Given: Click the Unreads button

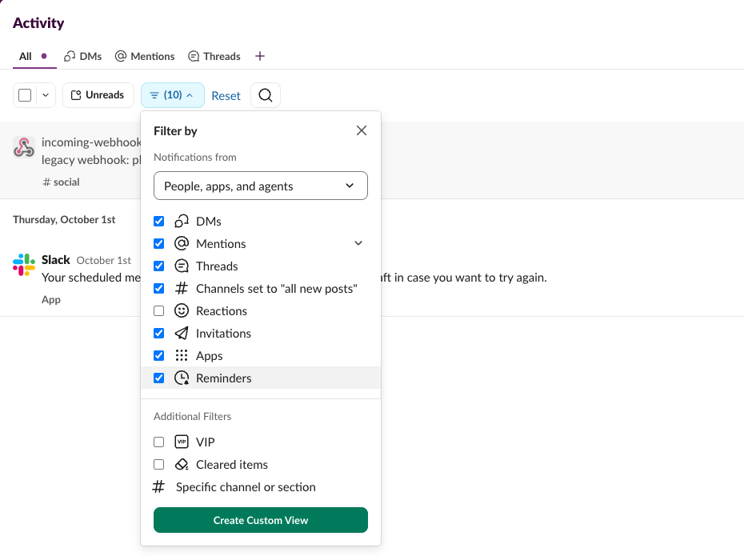Looking at the screenshot, I should (98, 95).
